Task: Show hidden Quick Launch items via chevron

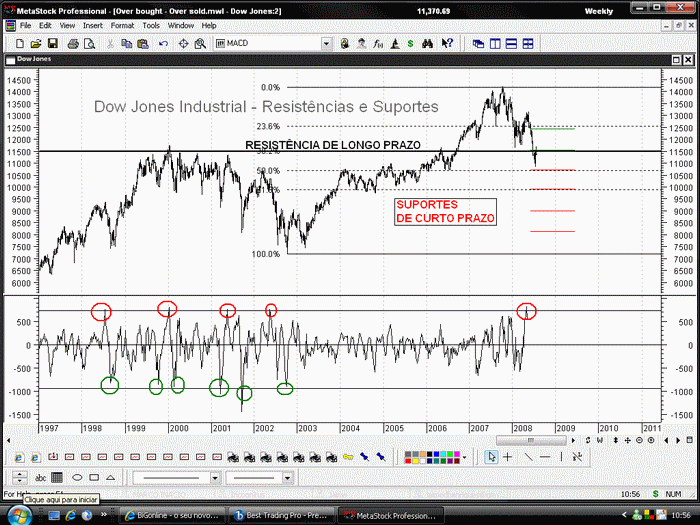Action: [x=104, y=514]
